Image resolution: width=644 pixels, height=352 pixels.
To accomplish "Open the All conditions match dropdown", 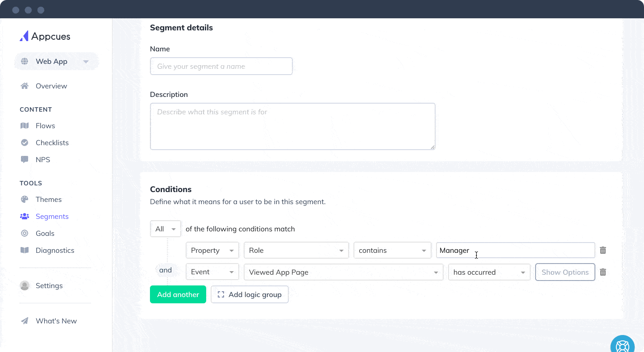I will pos(165,228).
